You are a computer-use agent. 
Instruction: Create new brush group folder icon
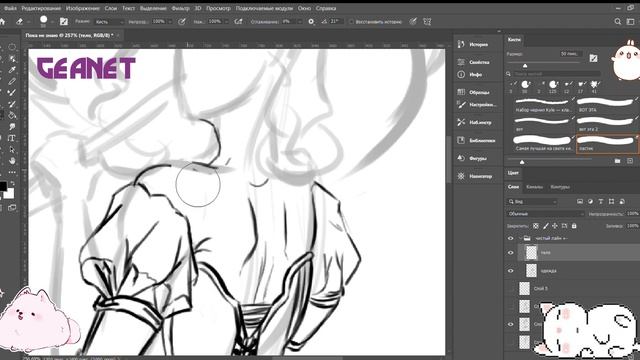pyautogui.click(x=618, y=161)
